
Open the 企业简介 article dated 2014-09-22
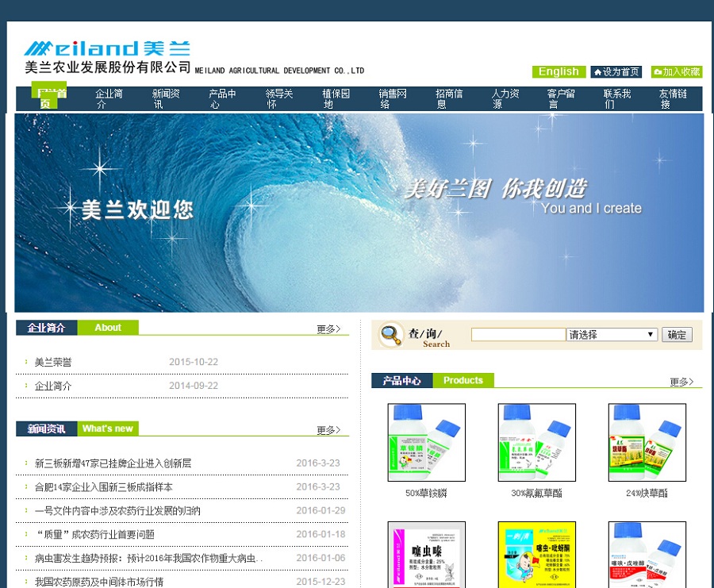pyautogui.click(x=53, y=386)
